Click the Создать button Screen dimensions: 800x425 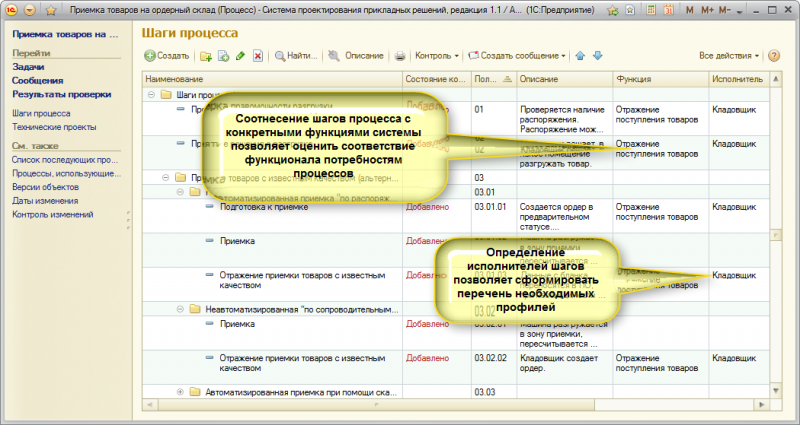(167, 56)
